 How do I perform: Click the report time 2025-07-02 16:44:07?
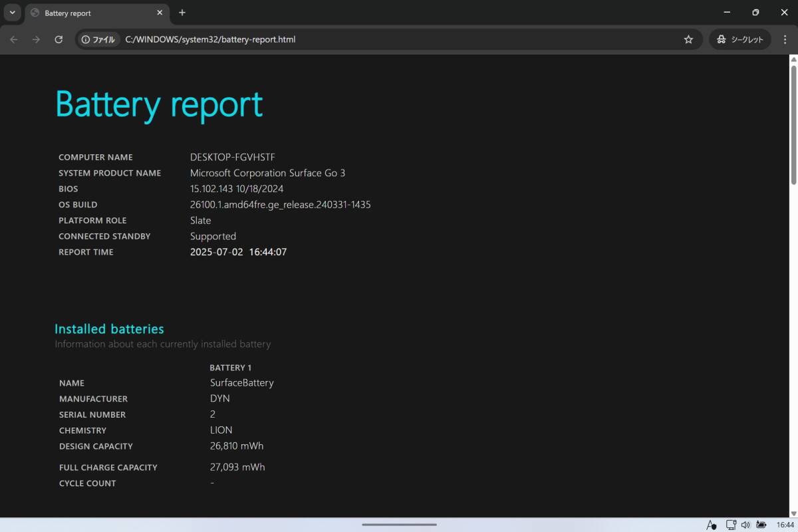(238, 252)
